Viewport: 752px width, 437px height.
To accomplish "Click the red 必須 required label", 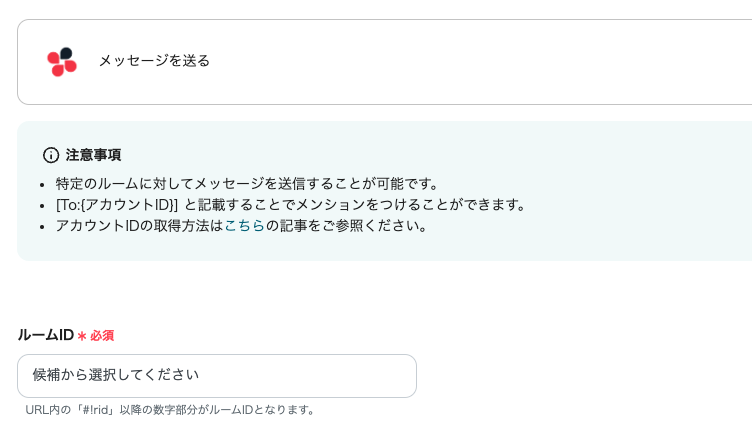I will [x=102, y=336].
